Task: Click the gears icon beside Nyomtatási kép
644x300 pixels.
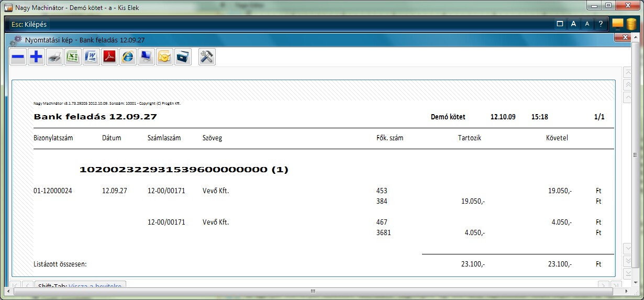Action: [x=16, y=40]
